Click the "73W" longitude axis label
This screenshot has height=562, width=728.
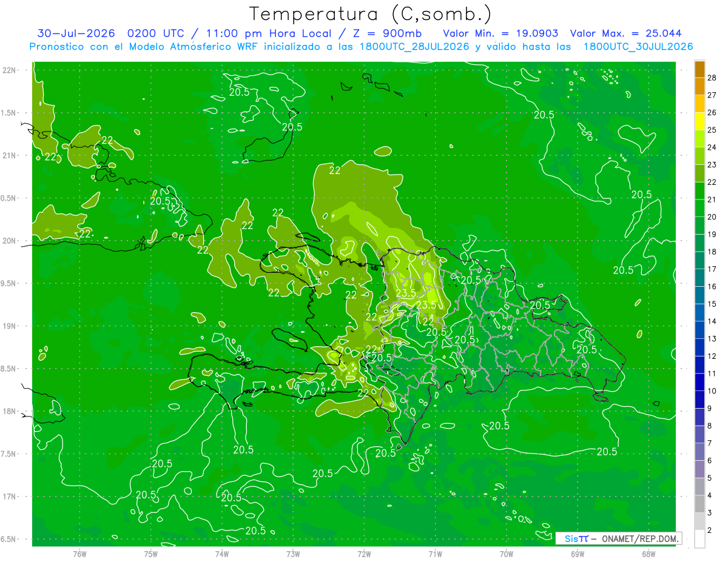point(293,554)
